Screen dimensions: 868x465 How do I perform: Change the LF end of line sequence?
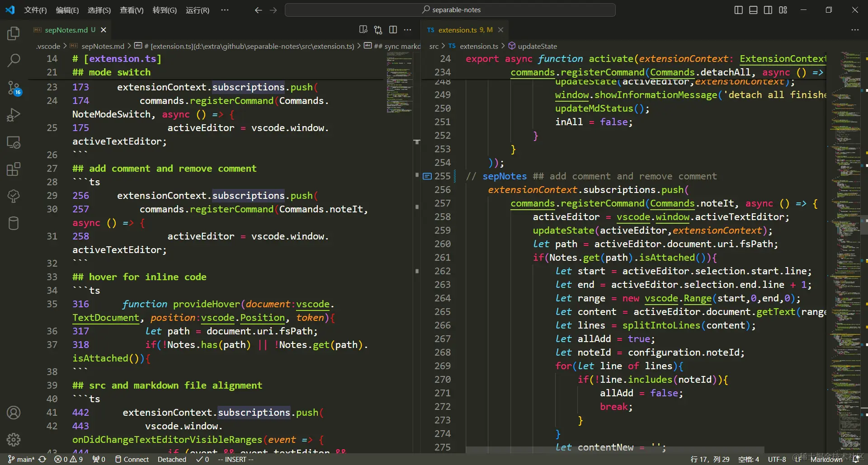coord(798,459)
